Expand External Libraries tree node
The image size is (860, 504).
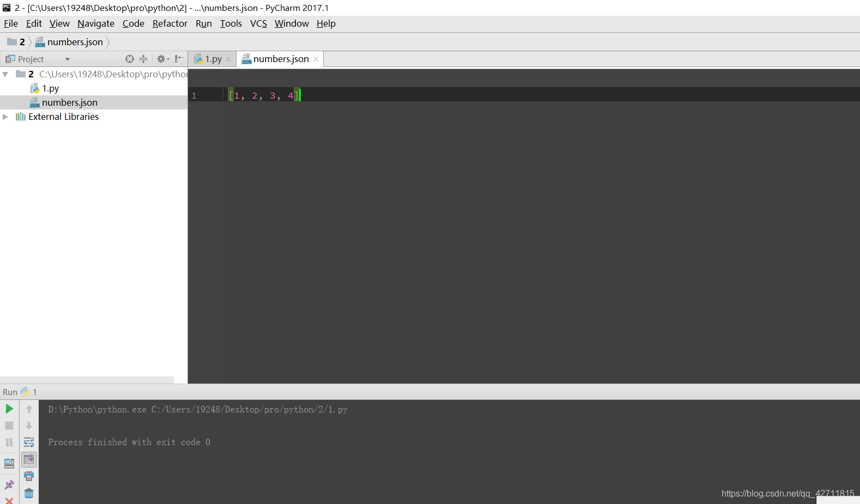click(x=5, y=117)
